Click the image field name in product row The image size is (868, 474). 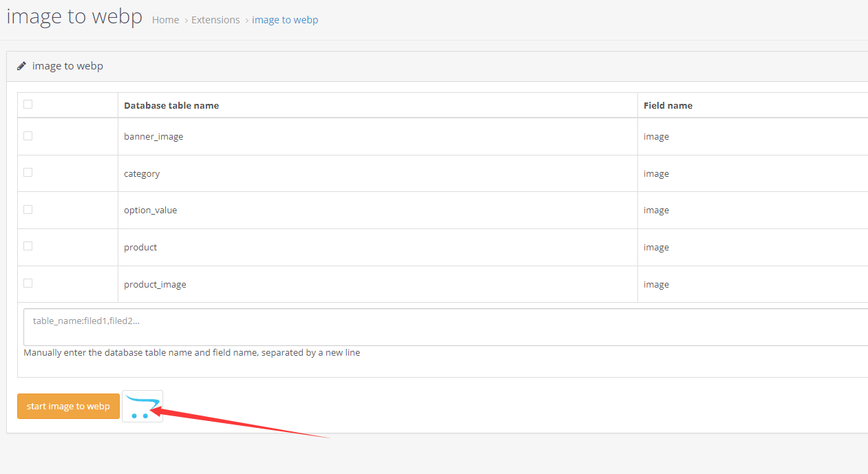tap(656, 246)
